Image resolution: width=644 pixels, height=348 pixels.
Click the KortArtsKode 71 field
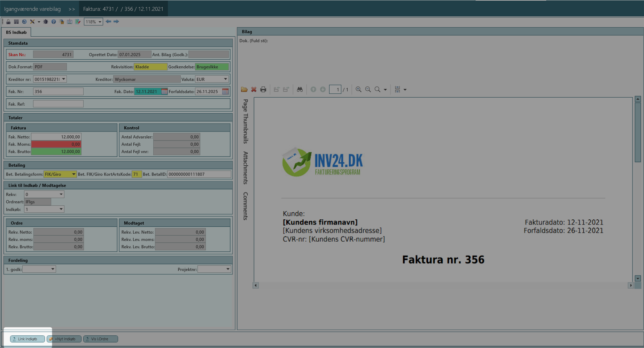(137, 174)
